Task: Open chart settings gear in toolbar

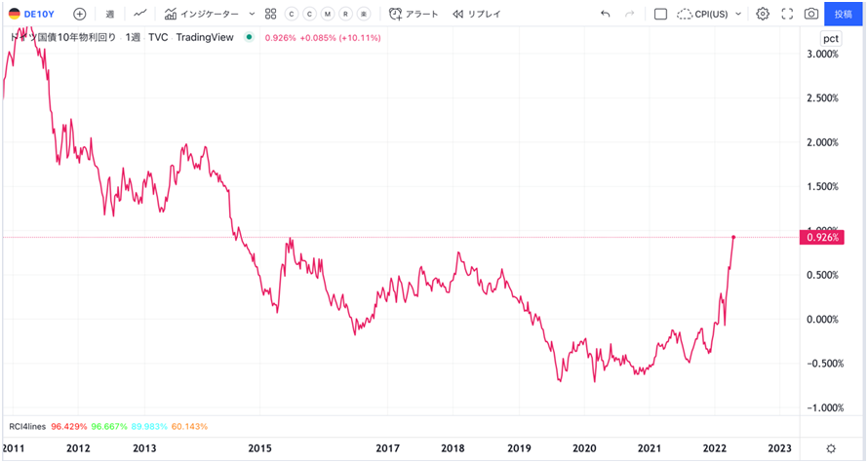Action: point(763,14)
